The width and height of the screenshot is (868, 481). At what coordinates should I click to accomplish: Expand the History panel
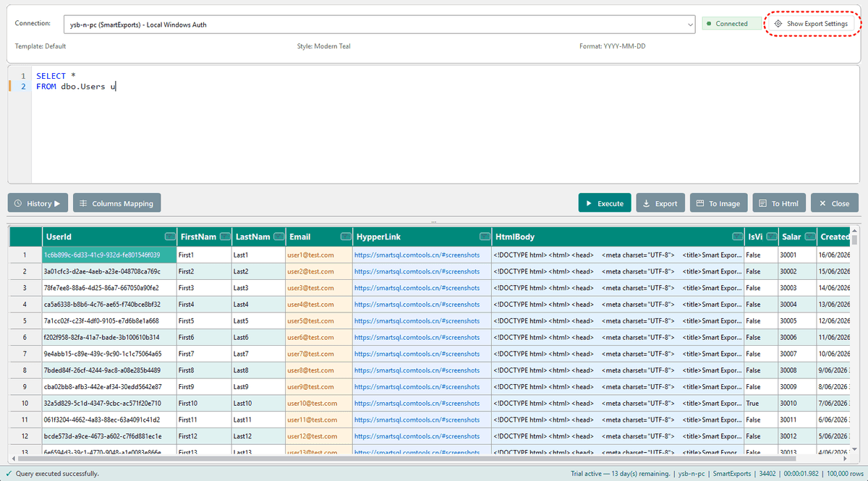[x=38, y=203]
